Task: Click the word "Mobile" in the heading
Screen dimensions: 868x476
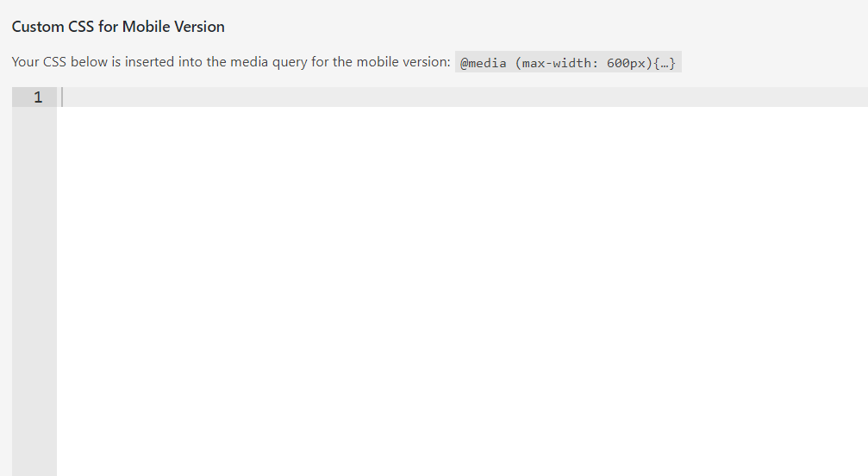Action: (x=147, y=27)
